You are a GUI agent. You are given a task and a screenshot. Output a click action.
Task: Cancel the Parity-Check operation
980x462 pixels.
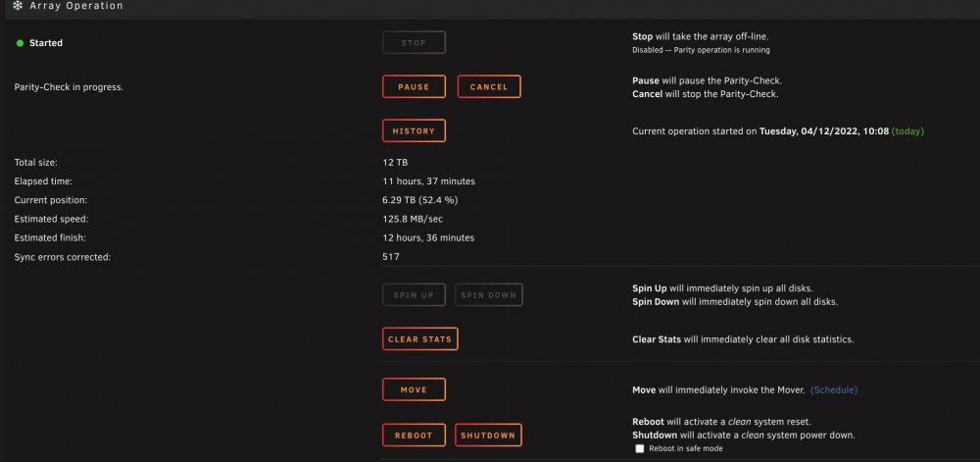tap(489, 87)
